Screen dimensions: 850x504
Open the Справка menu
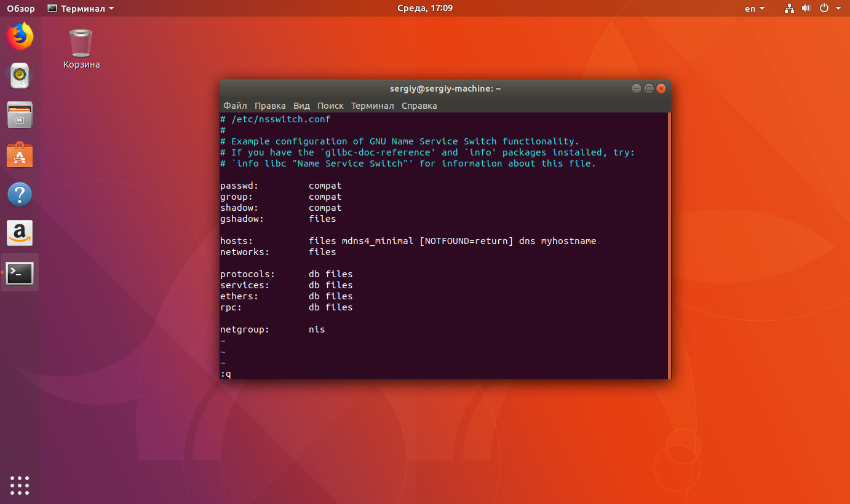pyautogui.click(x=419, y=106)
